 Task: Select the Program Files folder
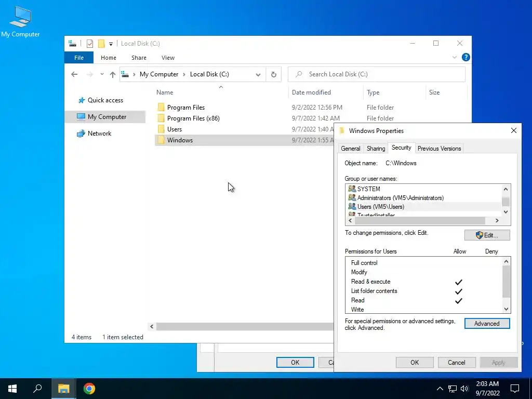[185, 108]
